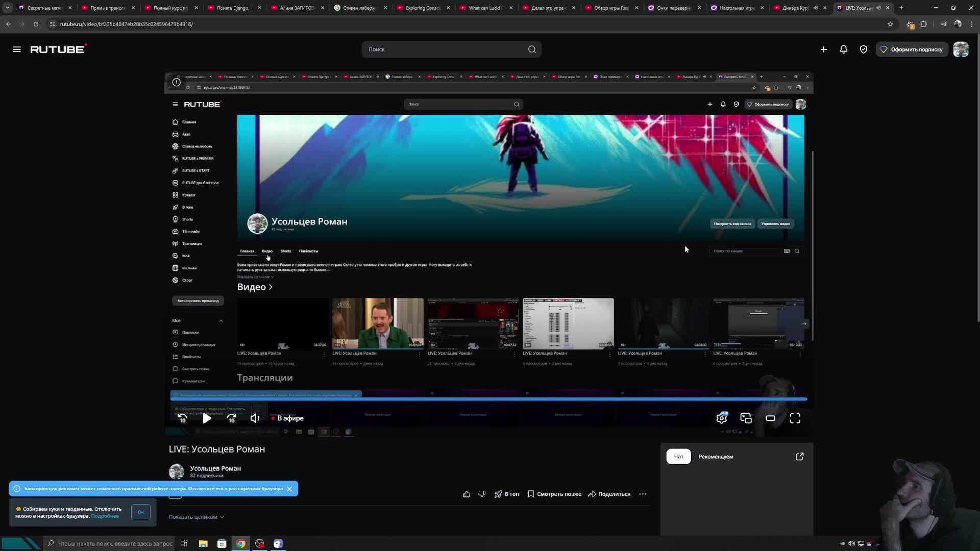Click the search magnifier icon
This screenshot has height=551, width=980.
[x=532, y=49]
